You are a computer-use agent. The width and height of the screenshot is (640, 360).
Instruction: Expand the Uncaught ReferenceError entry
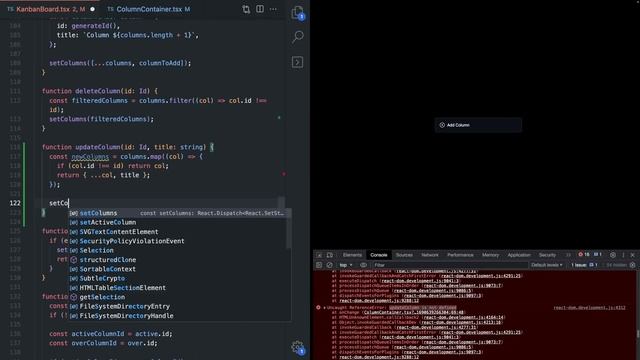pos(325,308)
